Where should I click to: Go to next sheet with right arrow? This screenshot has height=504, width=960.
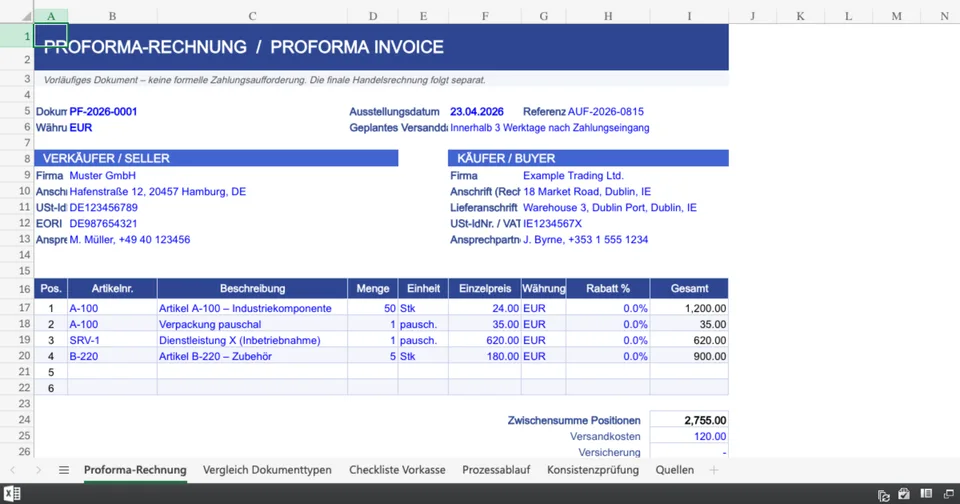point(38,470)
